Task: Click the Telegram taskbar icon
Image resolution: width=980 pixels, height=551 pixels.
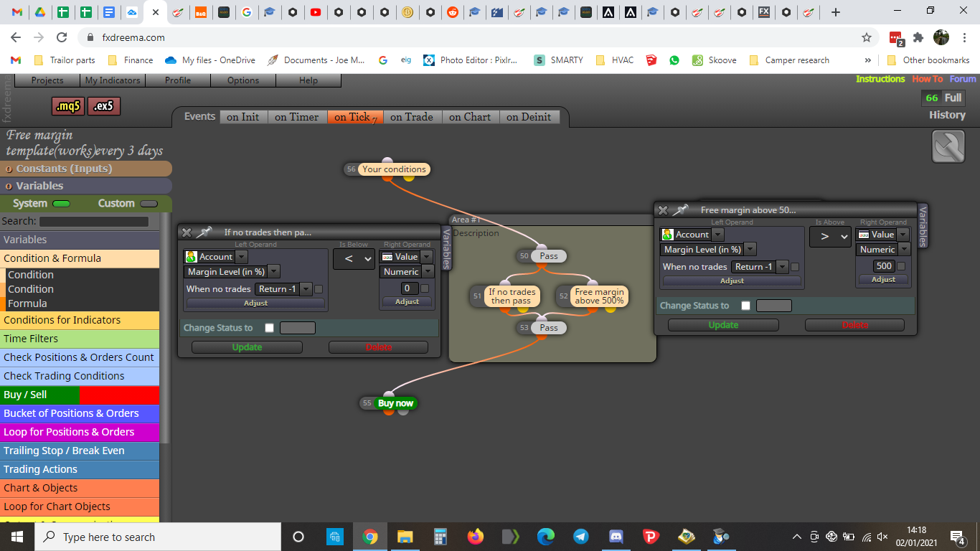Action: (x=580, y=537)
